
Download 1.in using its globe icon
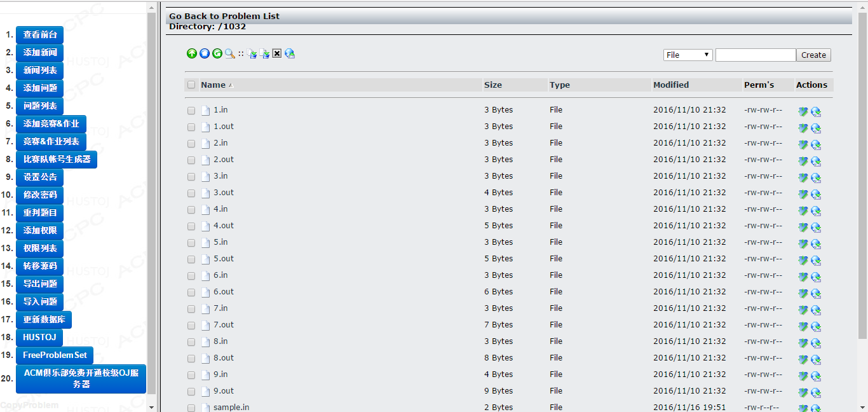(x=816, y=112)
